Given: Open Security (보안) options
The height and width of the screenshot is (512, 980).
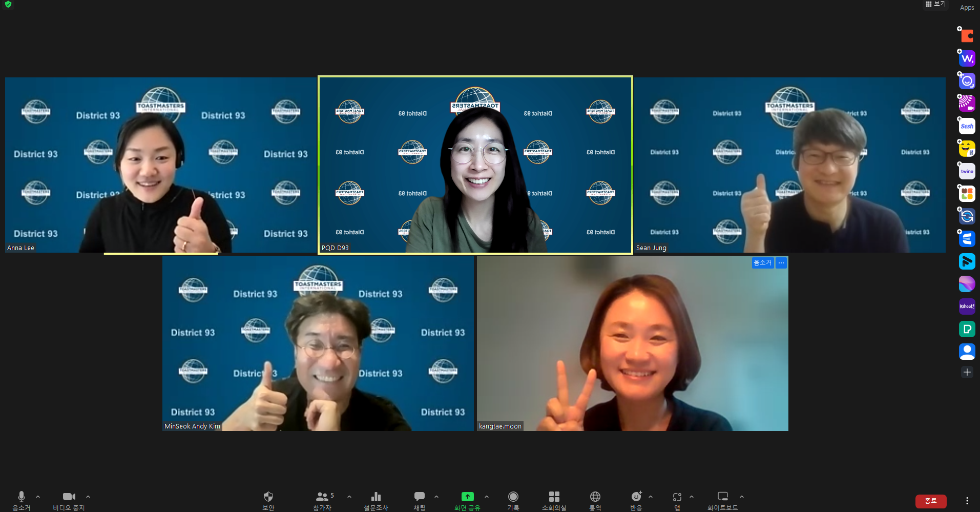Looking at the screenshot, I should [x=268, y=501].
